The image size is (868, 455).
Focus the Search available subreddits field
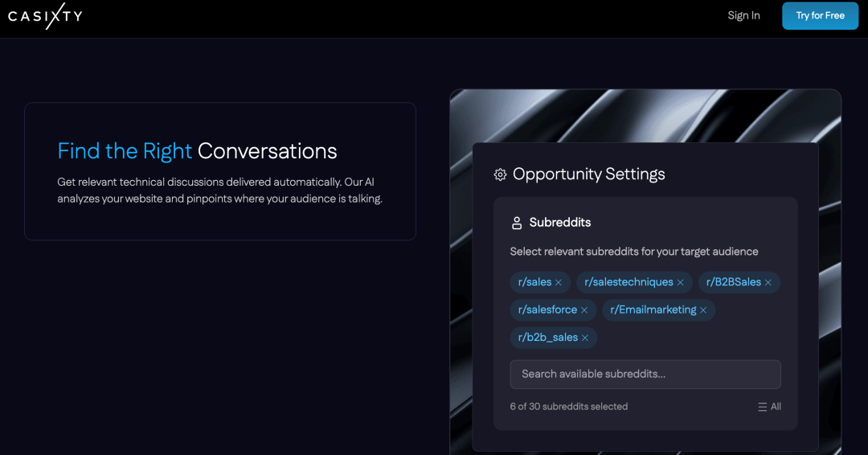click(x=645, y=374)
